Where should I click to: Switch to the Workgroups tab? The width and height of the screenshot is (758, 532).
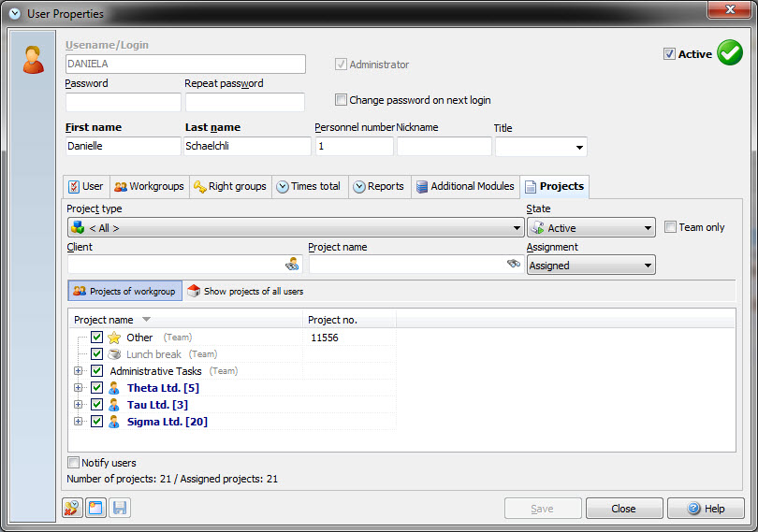coord(150,186)
